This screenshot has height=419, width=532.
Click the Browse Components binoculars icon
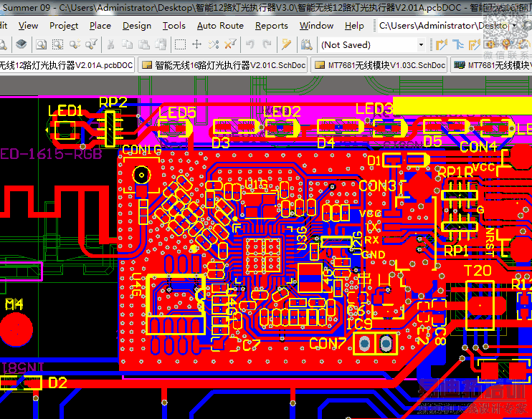coord(306,44)
